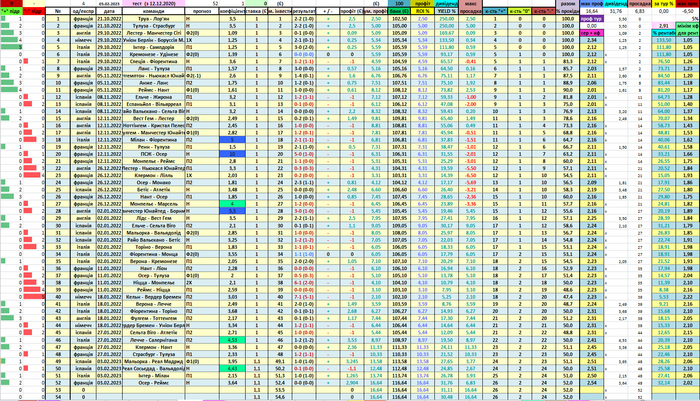Screen dimensions: 700x401
Task: Select the 'Лідс - Вест Гем' match cell
Action: 154,218
